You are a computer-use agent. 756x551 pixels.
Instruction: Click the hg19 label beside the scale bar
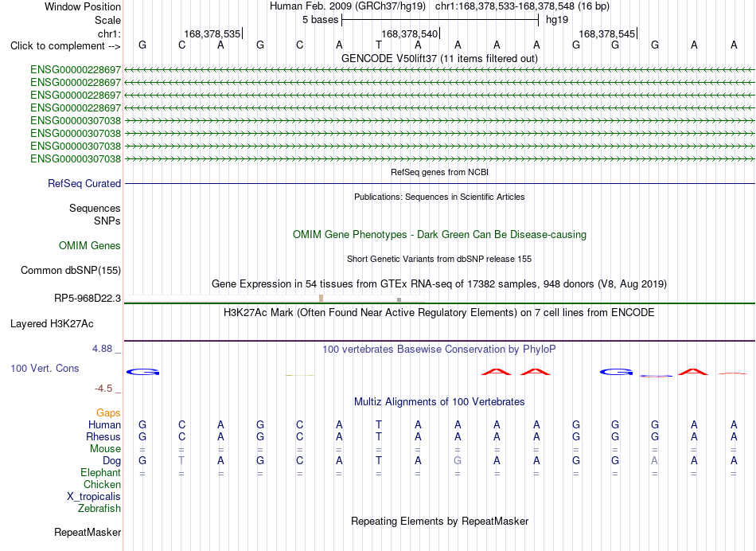(x=557, y=20)
